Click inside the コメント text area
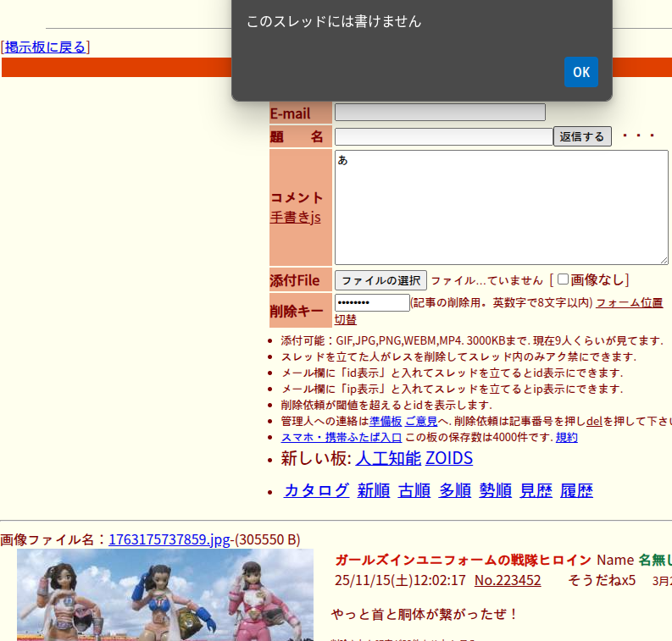Screen dimensions: 672x641 point(501,207)
